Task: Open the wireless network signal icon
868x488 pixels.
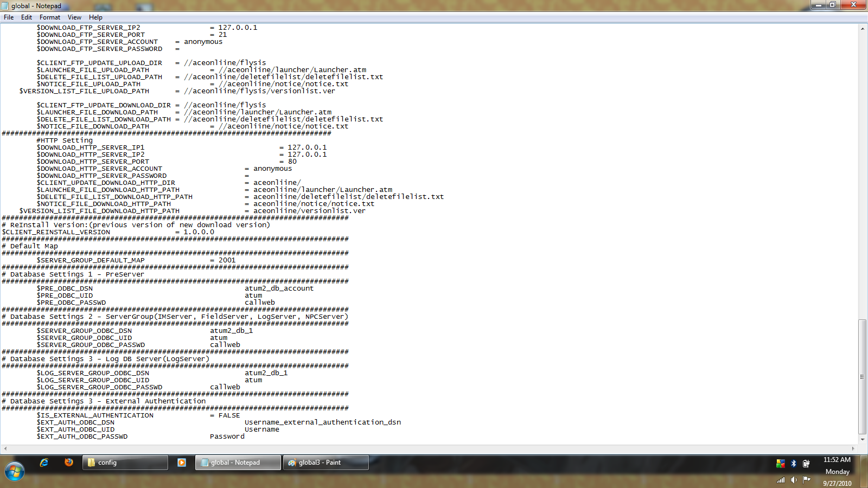Action: point(781,479)
